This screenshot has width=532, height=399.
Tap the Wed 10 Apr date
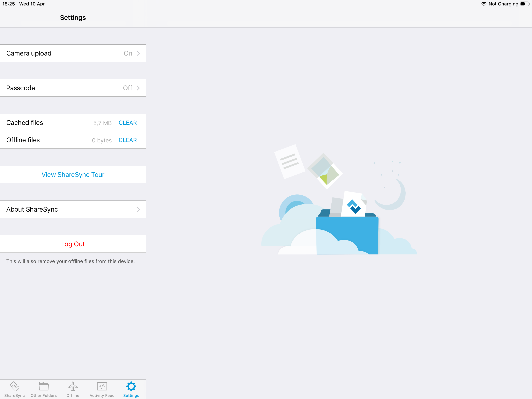click(x=32, y=4)
